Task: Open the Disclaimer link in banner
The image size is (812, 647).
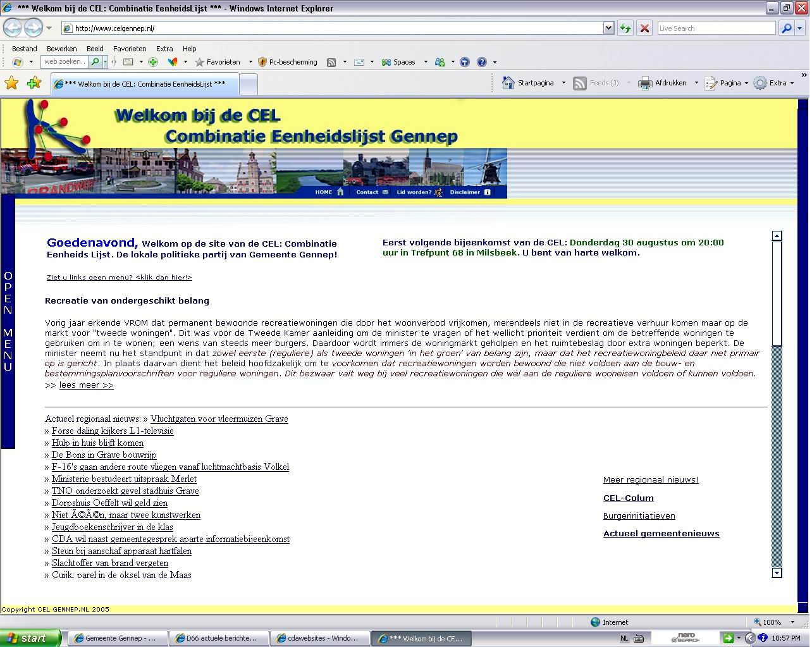Action: (x=470, y=192)
